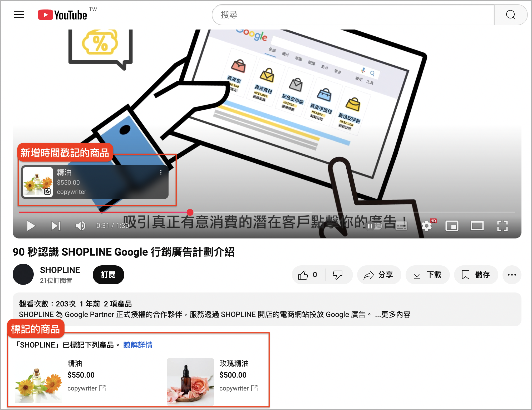Save the video with 儲存
532x410 pixels.
(476, 275)
